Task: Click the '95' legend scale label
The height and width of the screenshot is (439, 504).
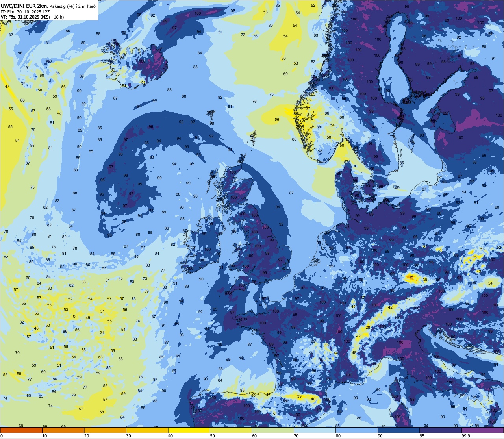Action: pyautogui.click(x=422, y=436)
